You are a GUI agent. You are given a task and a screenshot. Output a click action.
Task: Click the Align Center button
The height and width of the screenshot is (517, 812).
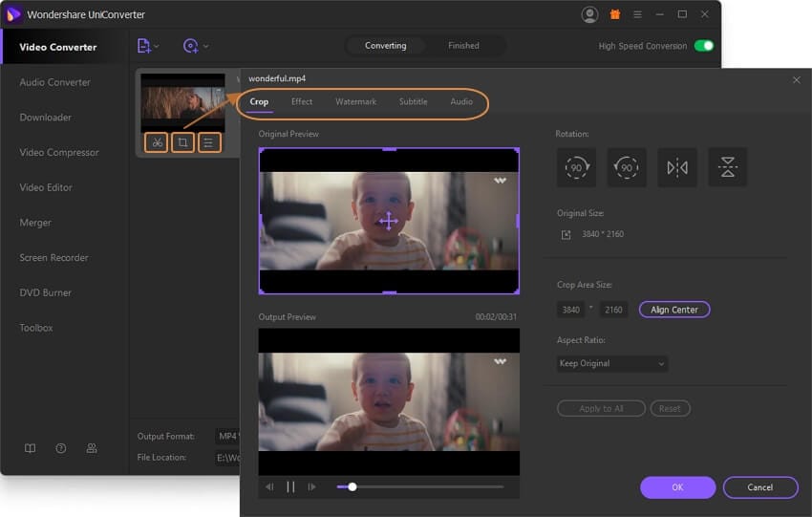point(674,310)
